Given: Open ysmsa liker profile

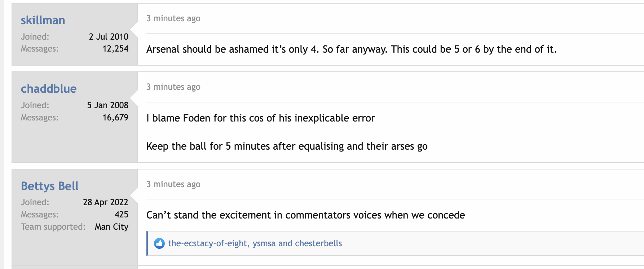Looking at the screenshot, I should [264, 243].
